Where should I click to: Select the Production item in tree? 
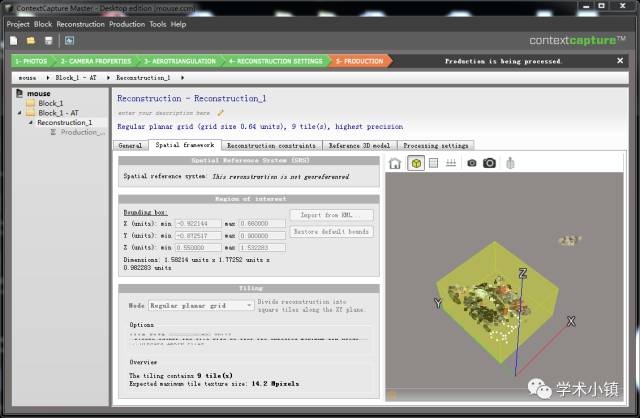82,132
